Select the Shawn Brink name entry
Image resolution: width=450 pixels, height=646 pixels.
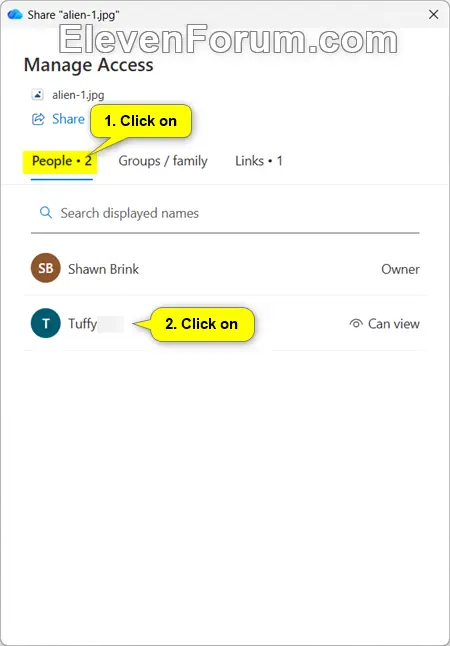click(x=103, y=269)
